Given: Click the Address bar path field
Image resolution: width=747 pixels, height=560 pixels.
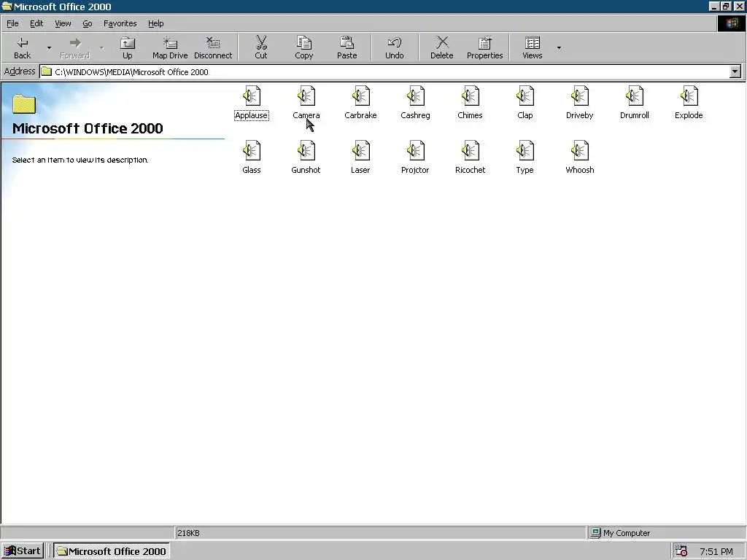Looking at the screenshot, I should (x=385, y=72).
